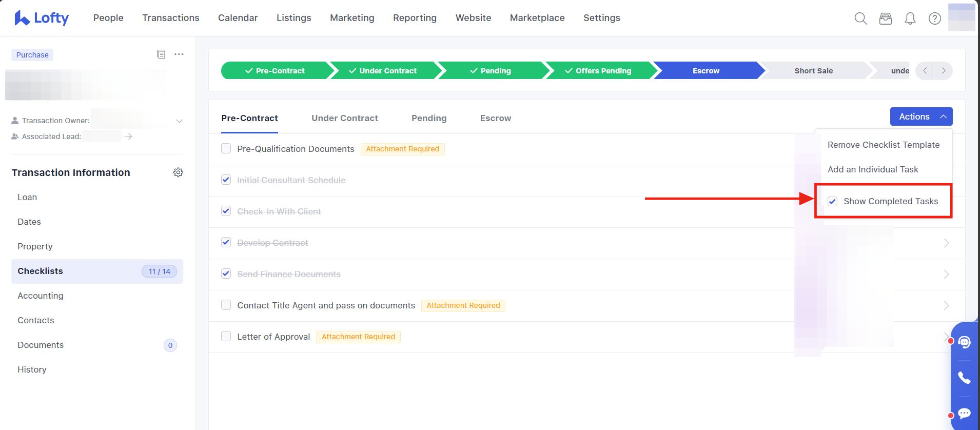Viewport: 980px width, 430px height.
Task: Uncheck the Develop Contract task
Action: tap(226, 243)
